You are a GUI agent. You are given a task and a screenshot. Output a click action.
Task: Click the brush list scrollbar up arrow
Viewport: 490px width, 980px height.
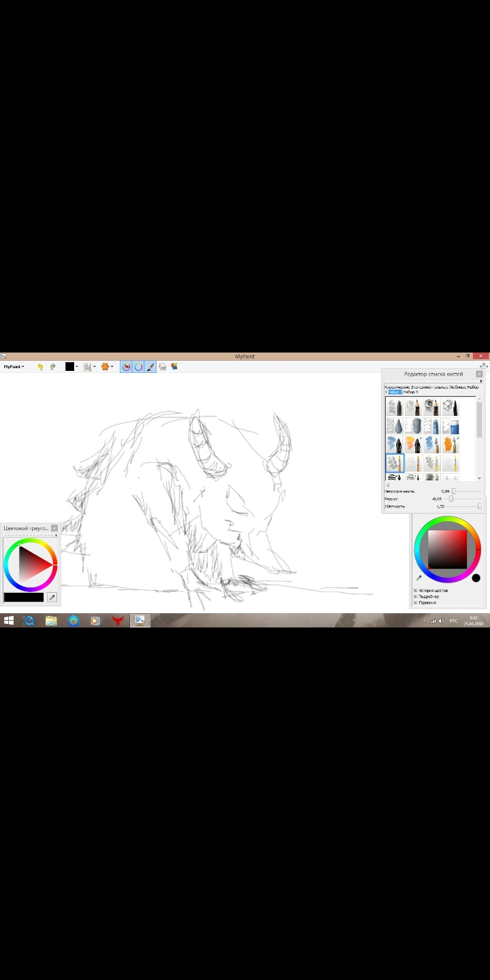(x=479, y=399)
